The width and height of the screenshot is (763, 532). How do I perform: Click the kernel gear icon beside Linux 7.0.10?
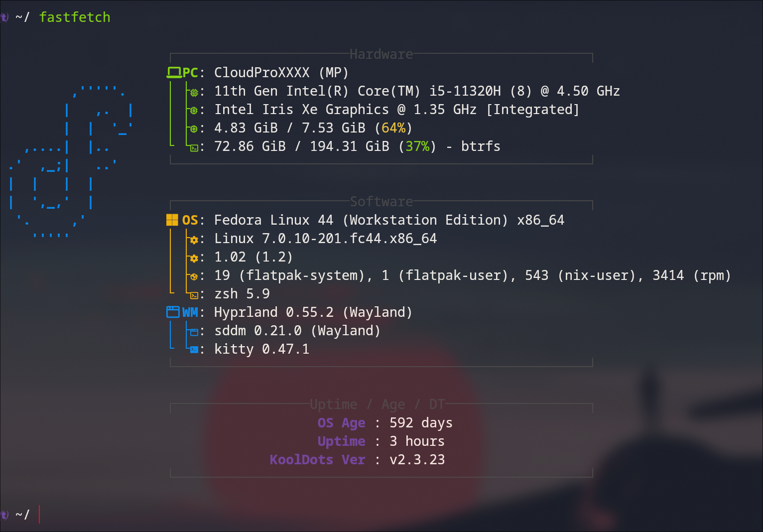point(194,240)
